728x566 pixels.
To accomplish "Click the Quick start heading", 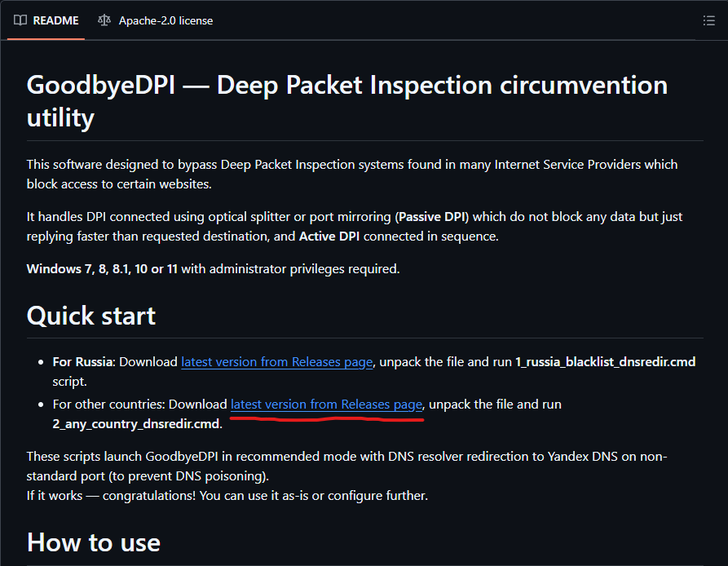I will [91, 316].
